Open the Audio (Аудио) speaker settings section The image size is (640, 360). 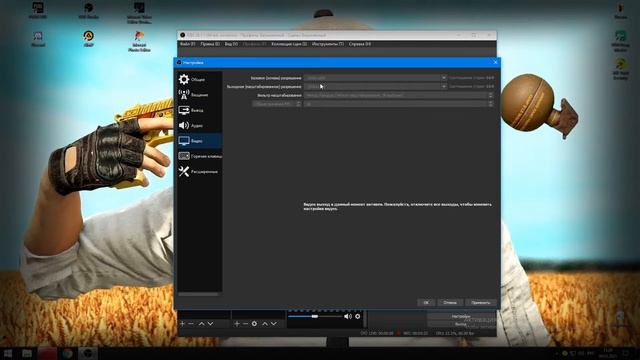click(200, 125)
